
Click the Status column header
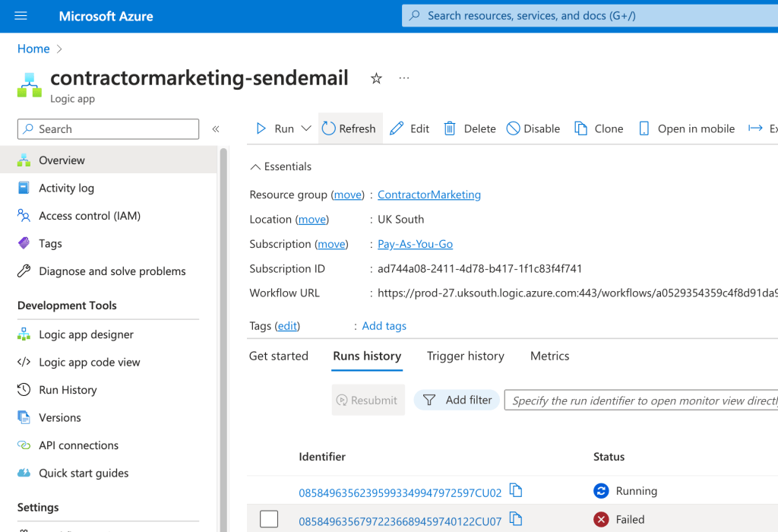(609, 457)
